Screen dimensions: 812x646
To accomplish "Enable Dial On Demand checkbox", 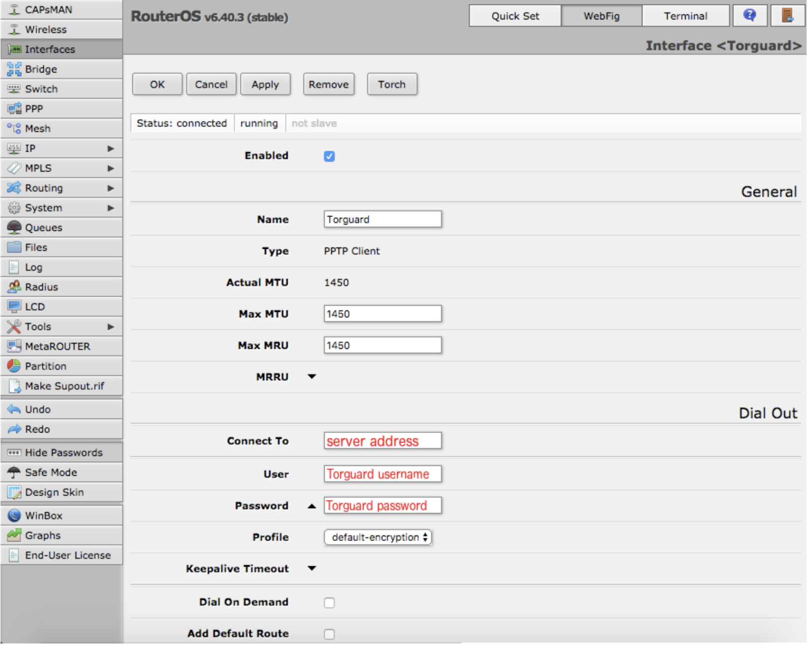I will coord(329,603).
